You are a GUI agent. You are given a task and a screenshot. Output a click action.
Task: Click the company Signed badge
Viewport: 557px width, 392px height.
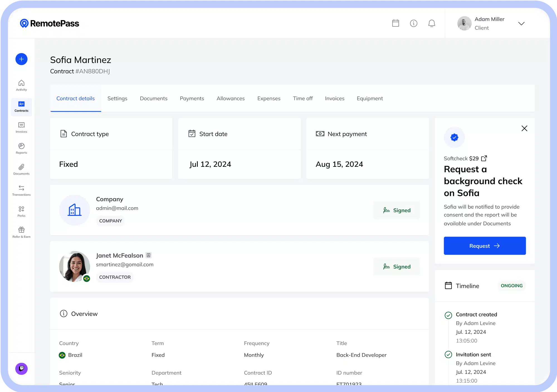click(397, 210)
